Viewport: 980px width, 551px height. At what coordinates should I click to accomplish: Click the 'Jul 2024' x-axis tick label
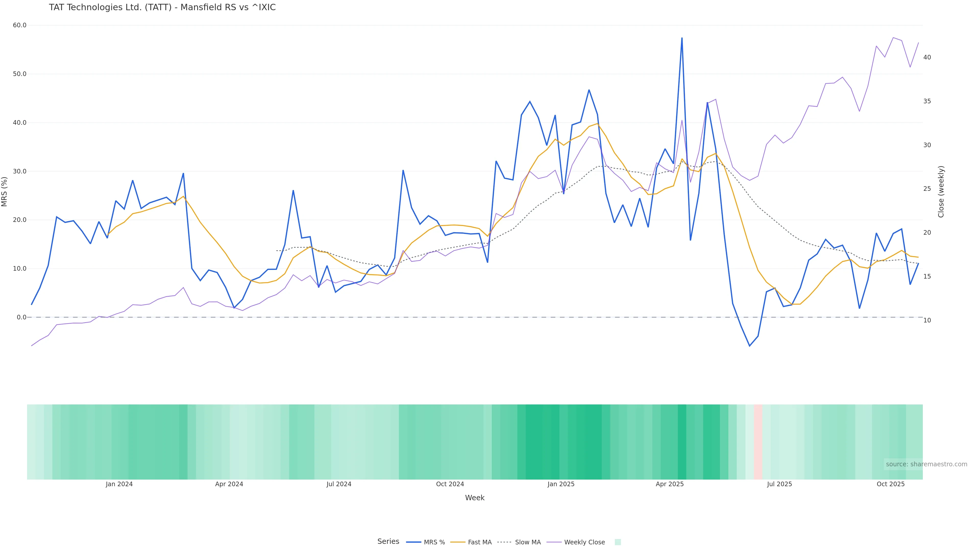pyautogui.click(x=339, y=484)
